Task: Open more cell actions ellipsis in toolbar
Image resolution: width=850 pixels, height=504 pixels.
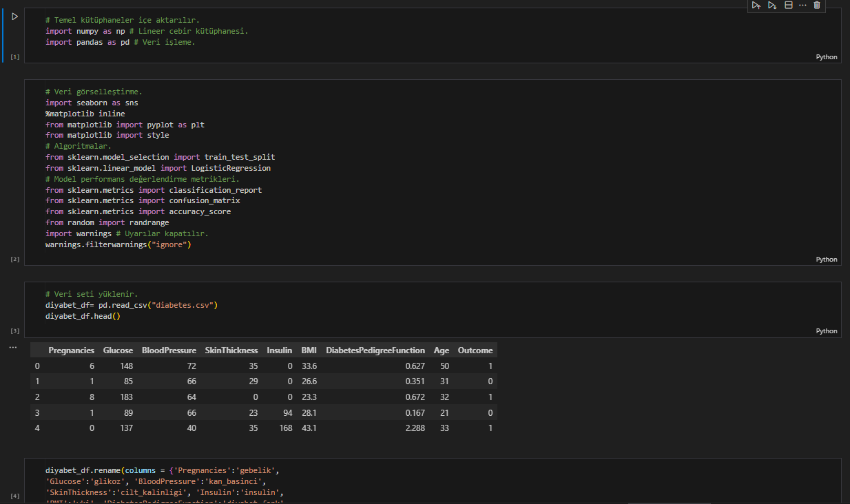Action: click(x=802, y=6)
